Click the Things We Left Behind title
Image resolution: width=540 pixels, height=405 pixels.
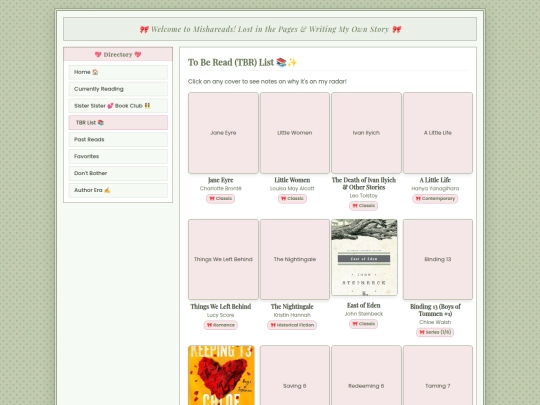point(221,307)
